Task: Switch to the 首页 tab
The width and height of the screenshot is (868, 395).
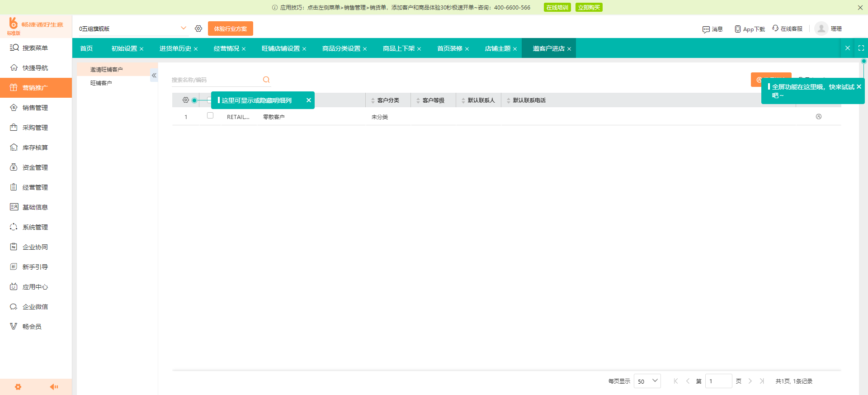Action: pyautogui.click(x=86, y=48)
